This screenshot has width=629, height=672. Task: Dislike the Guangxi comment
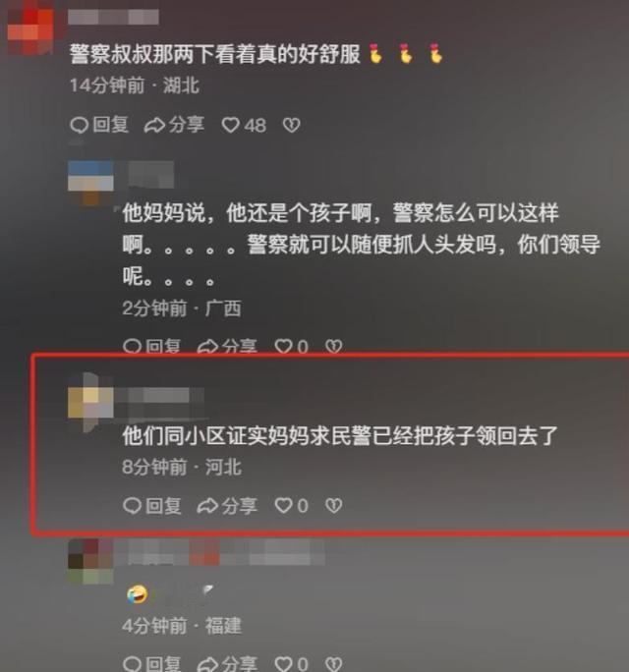(333, 346)
